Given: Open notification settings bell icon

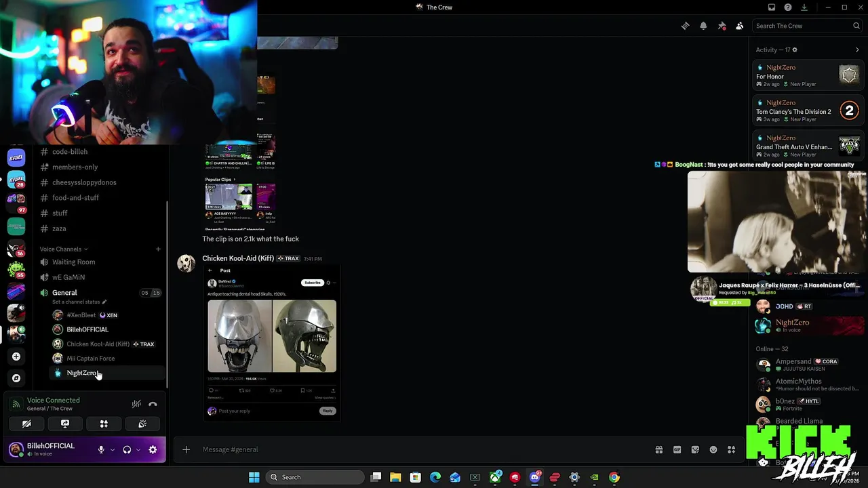Looking at the screenshot, I should (703, 26).
